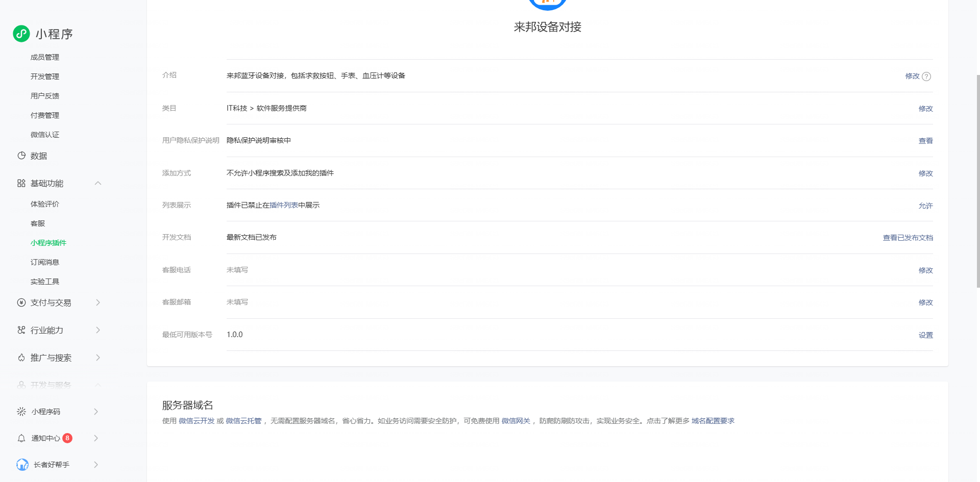Screen dimensions: 980x482
Task: Click the version number 1.0.0
Action: (235, 335)
